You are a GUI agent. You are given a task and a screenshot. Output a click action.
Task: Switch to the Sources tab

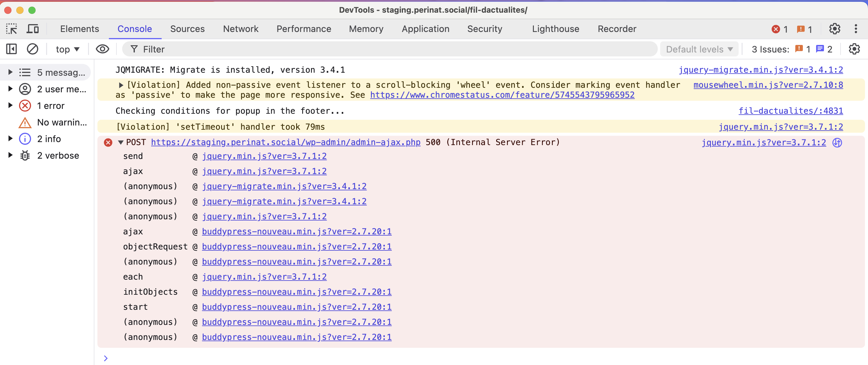click(187, 29)
